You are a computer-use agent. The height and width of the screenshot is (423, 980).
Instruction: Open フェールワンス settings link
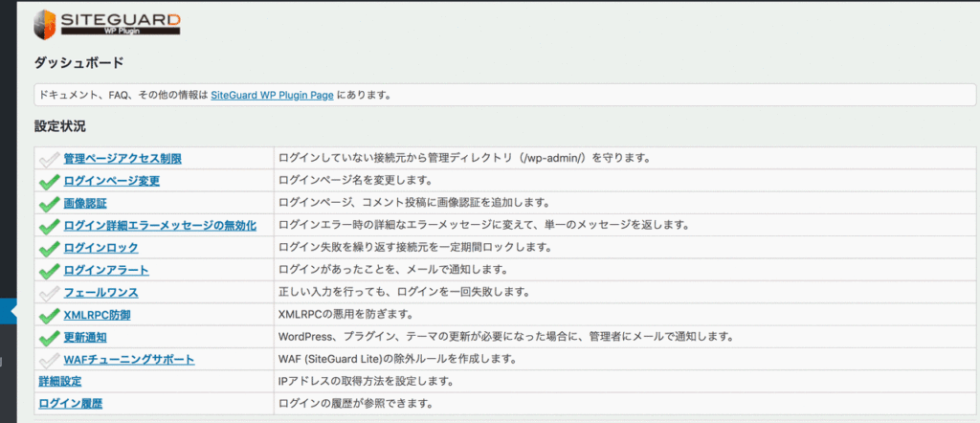tap(101, 293)
